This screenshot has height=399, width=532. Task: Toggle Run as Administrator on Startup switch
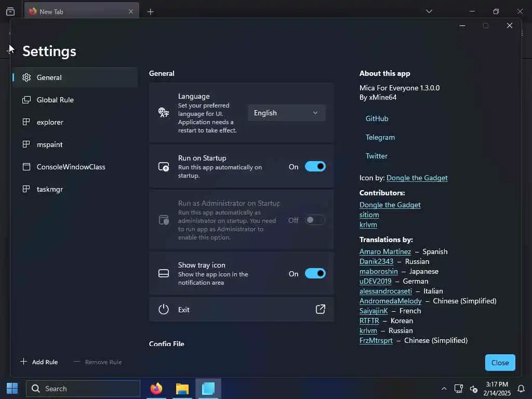[315, 220]
